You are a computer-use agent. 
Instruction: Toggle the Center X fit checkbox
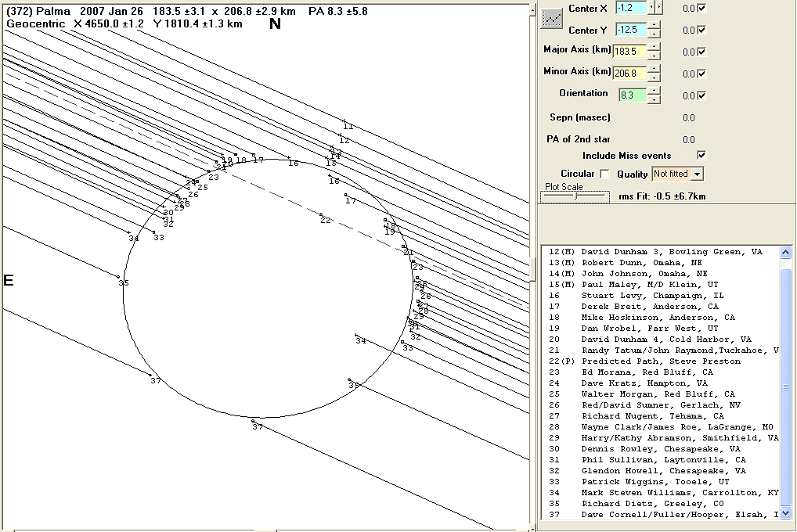[x=702, y=8]
